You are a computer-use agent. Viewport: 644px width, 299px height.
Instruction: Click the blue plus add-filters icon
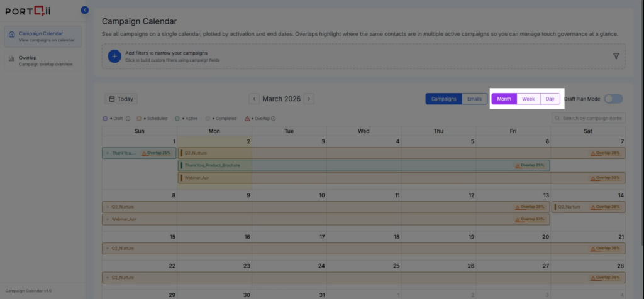click(x=114, y=56)
